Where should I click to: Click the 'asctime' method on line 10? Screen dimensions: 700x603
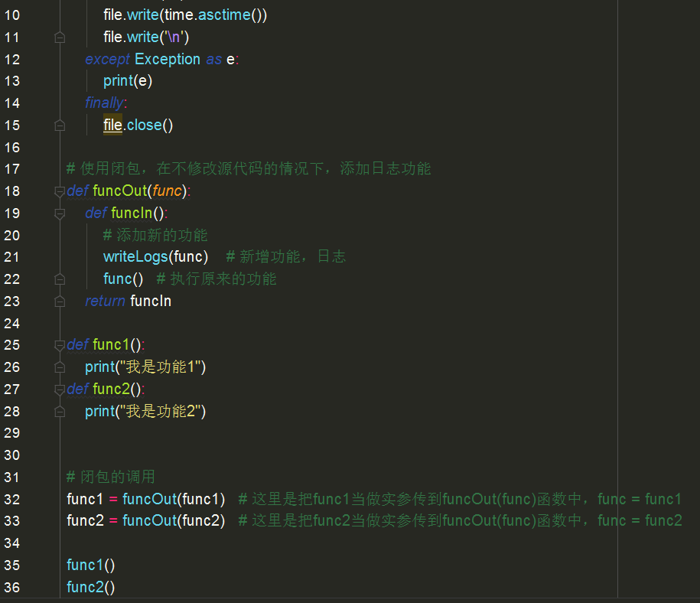tap(225, 15)
